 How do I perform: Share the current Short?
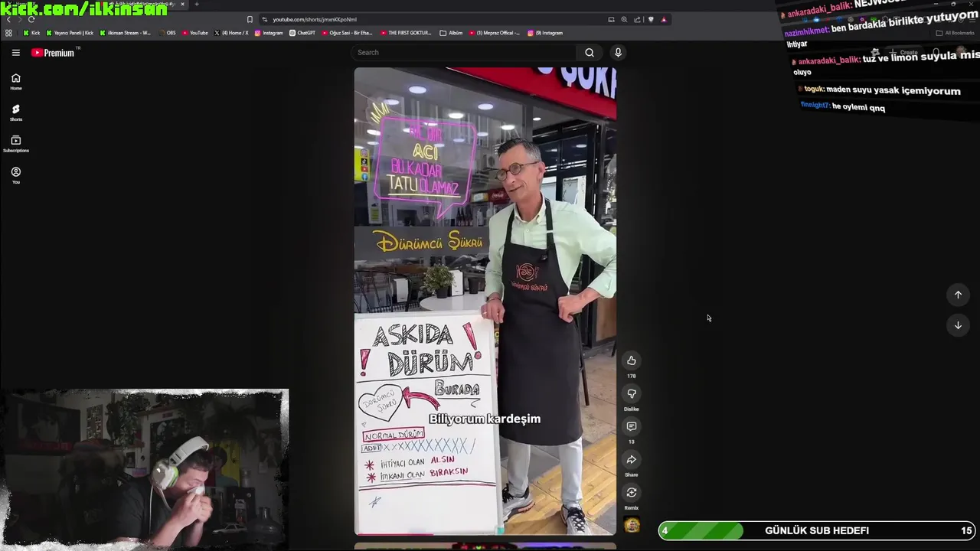click(x=632, y=460)
